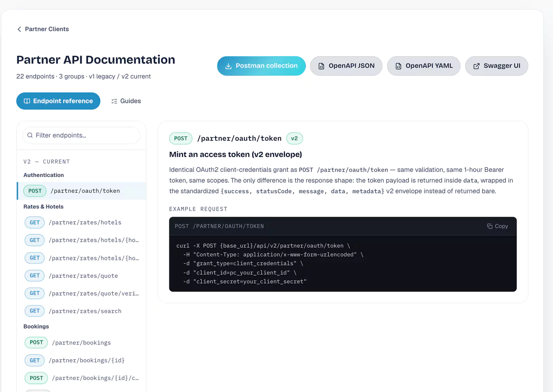The image size is (553, 392).
Task: Select GET /partner/rates/hotels endpoint
Action: point(82,222)
